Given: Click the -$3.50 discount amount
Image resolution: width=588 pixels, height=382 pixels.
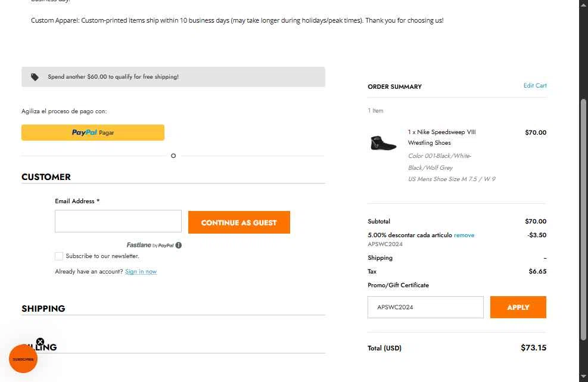Looking at the screenshot, I should [x=537, y=235].
